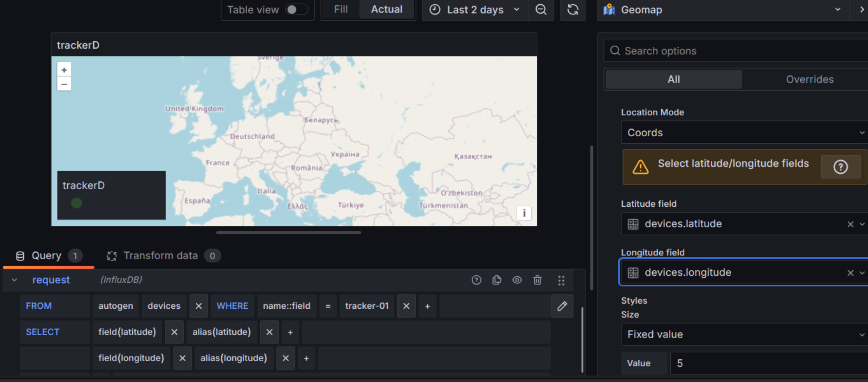868x382 pixels.
Task: Delete the request query with trash icon
Action: (537, 280)
